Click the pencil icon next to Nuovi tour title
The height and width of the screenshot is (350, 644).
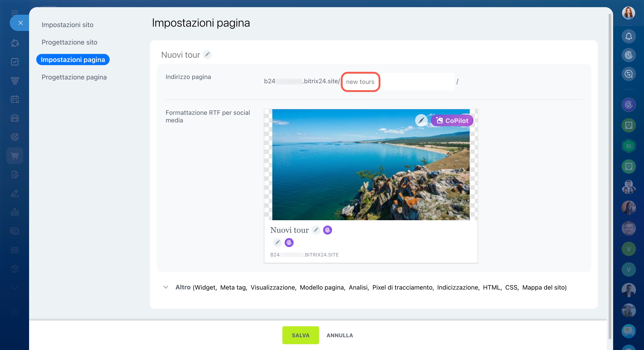click(x=207, y=54)
